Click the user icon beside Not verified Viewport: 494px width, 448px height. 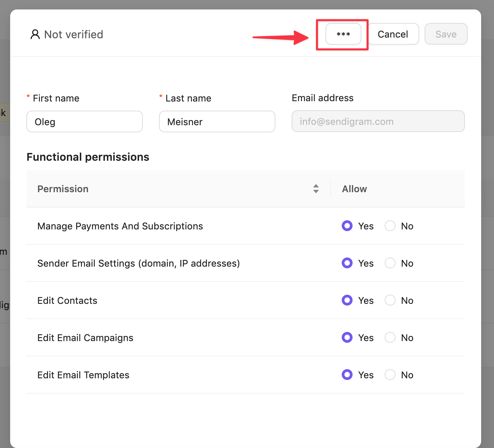point(35,35)
